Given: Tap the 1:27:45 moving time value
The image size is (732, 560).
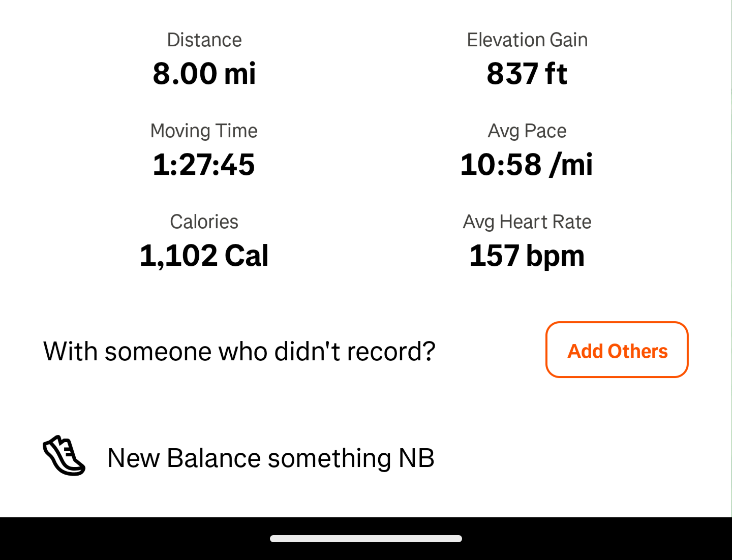Looking at the screenshot, I should pyautogui.click(x=204, y=164).
